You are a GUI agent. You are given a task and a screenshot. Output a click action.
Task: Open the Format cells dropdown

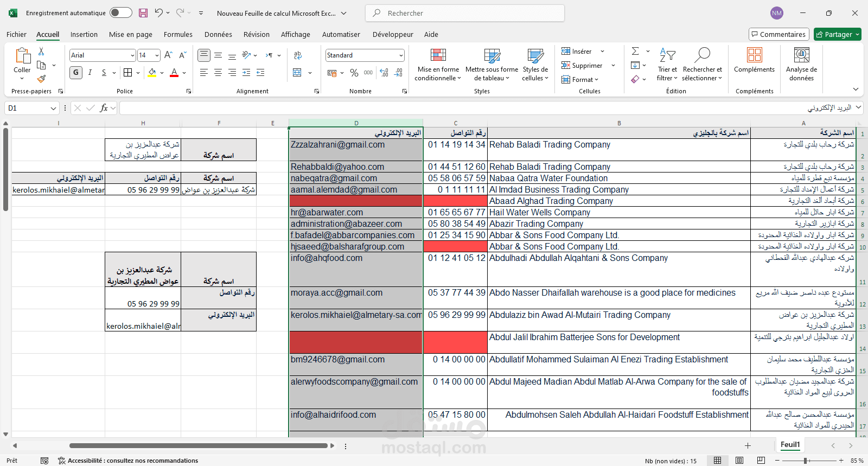point(580,79)
